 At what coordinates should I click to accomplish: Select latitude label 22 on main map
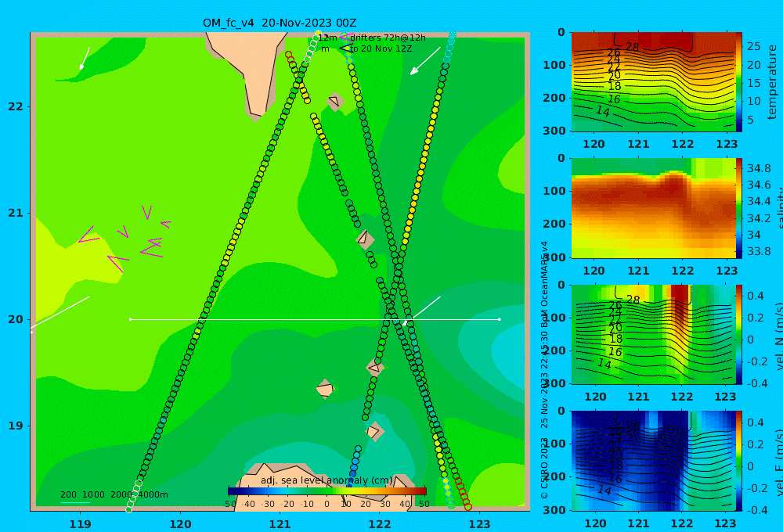(x=16, y=106)
